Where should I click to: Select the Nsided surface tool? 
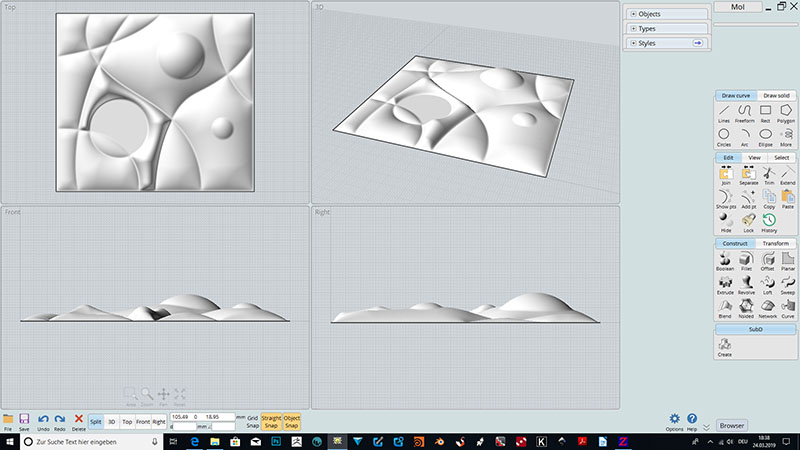pyautogui.click(x=746, y=309)
